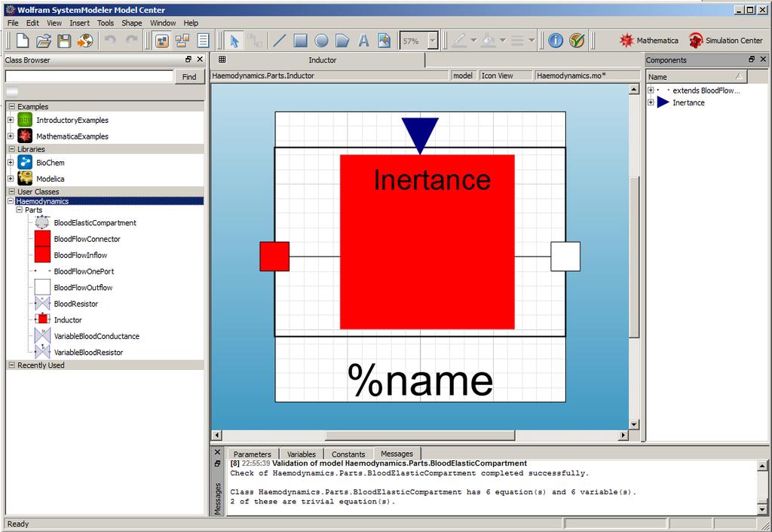Create a new class with New icon
The height and width of the screenshot is (532, 772).
click(22, 41)
